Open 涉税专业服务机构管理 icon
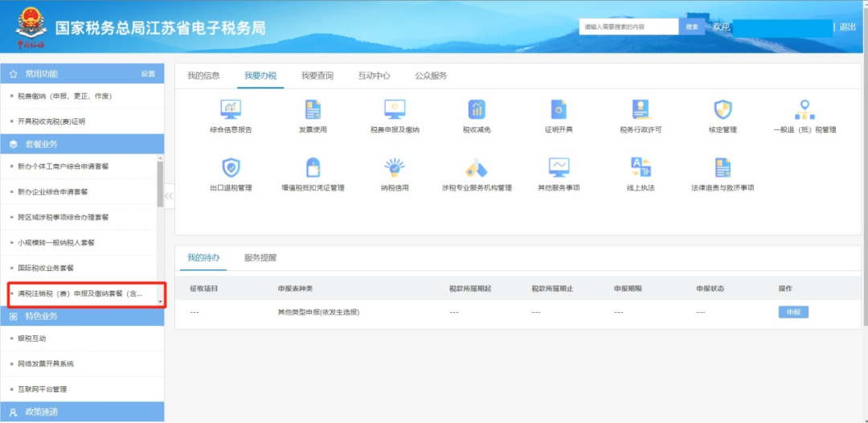The width and height of the screenshot is (868, 423). [x=477, y=167]
